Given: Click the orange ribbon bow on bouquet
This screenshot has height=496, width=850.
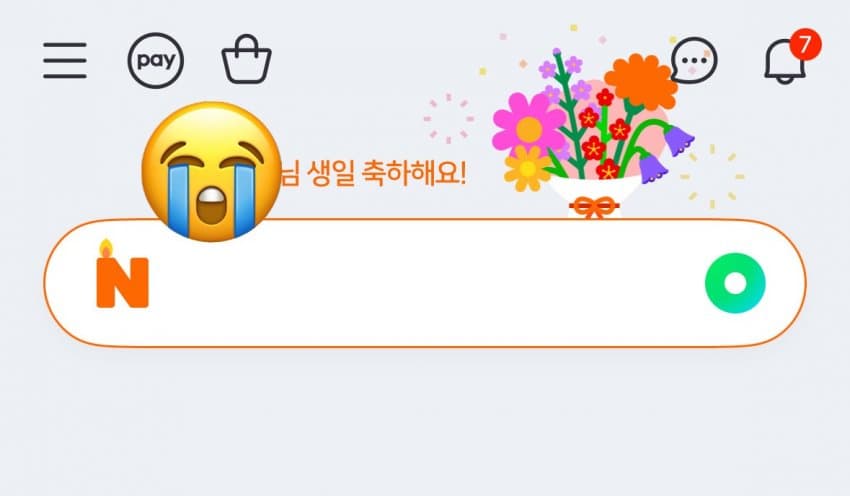Looking at the screenshot, I should pyautogui.click(x=594, y=208).
